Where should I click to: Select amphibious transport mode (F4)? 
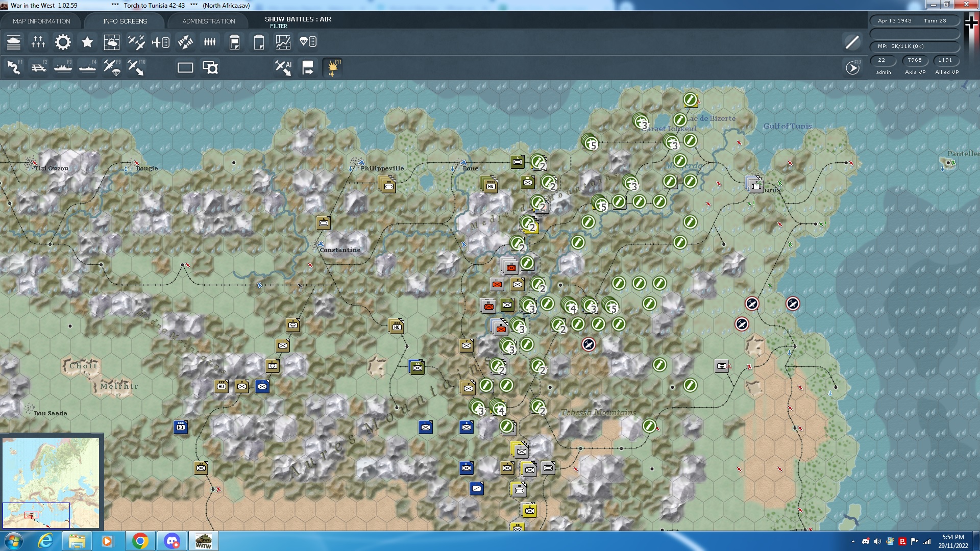pos(87,67)
